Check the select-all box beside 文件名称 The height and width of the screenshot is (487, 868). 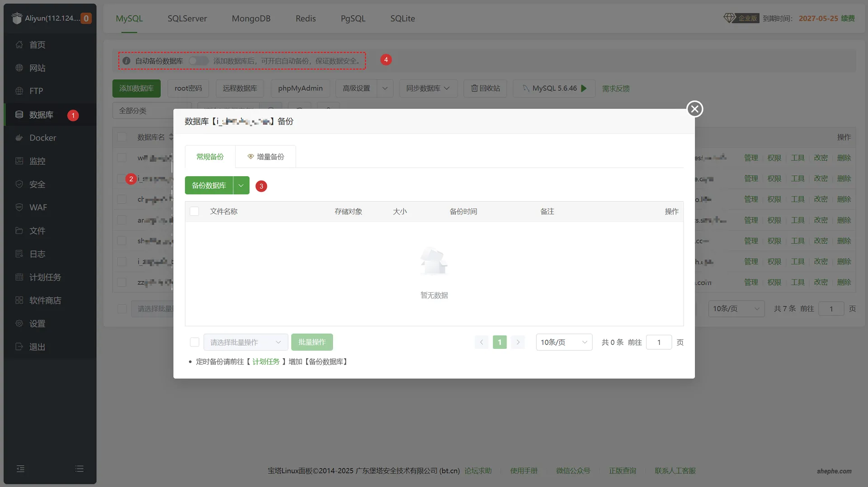click(x=194, y=211)
